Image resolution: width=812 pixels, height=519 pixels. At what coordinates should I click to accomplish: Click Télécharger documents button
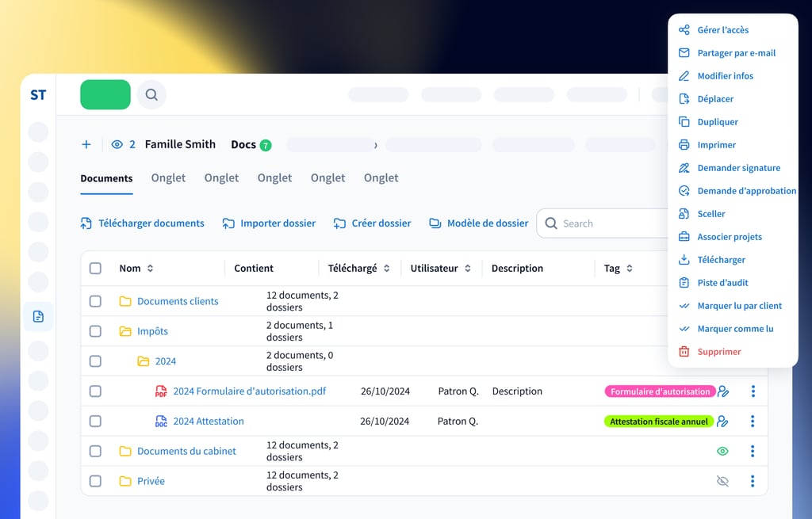pos(143,223)
